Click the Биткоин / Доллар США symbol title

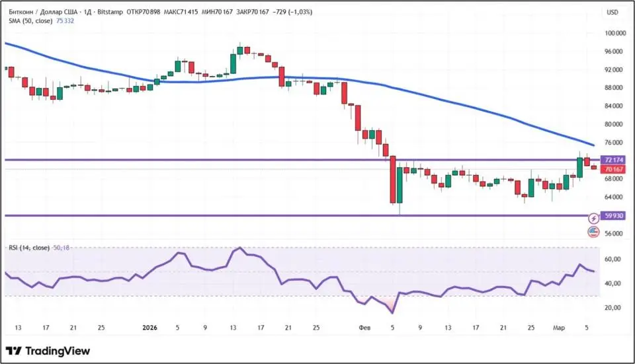click(x=42, y=12)
